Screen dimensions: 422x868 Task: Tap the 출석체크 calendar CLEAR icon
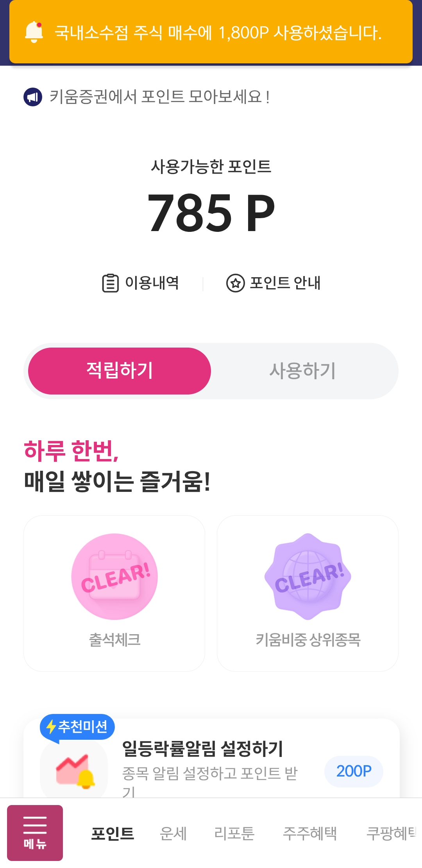[x=114, y=577]
